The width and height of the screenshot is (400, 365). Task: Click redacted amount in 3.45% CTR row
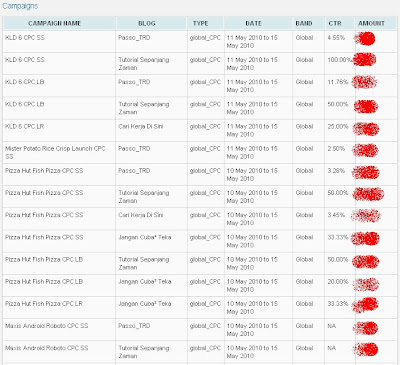click(x=366, y=216)
